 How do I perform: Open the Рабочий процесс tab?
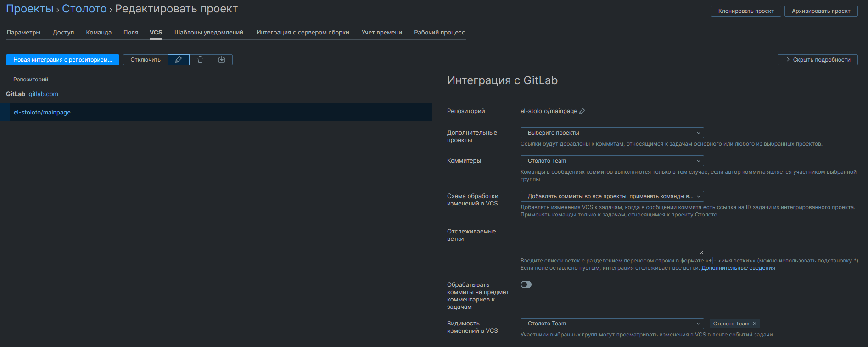[x=439, y=33]
